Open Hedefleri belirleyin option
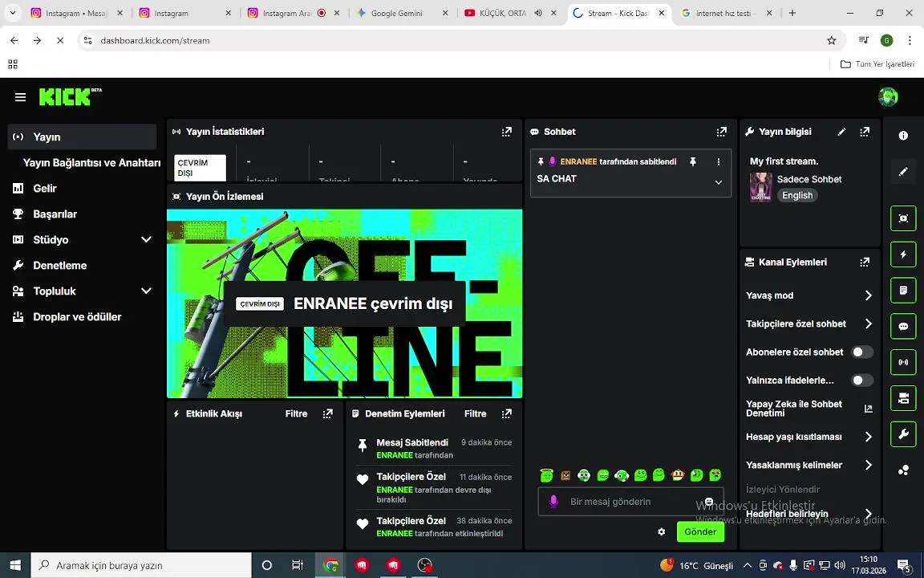Image resolution: width=924 pixels, height=578 pixels. click(809, 514)
